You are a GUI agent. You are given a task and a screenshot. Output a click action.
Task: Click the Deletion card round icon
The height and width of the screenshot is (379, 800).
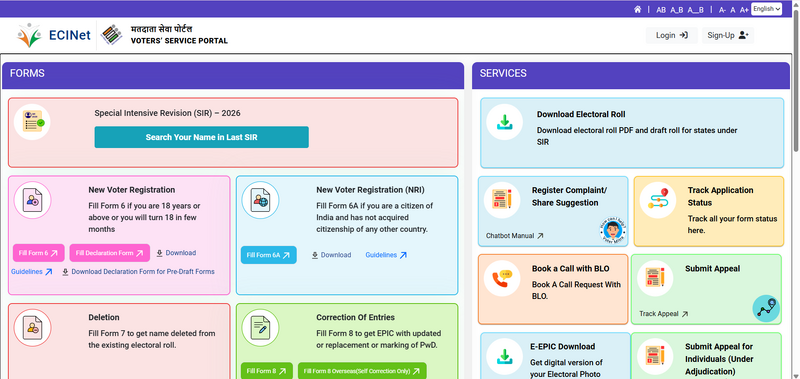(32, 327)
